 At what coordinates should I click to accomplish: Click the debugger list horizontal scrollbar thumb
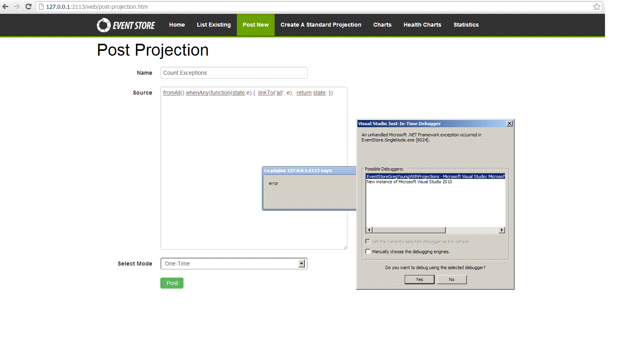[409, 230]
